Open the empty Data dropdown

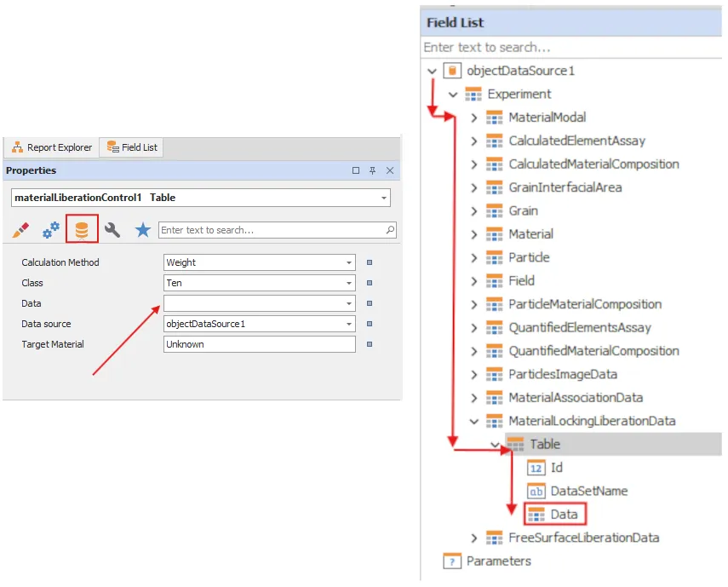tap(349, 303)
